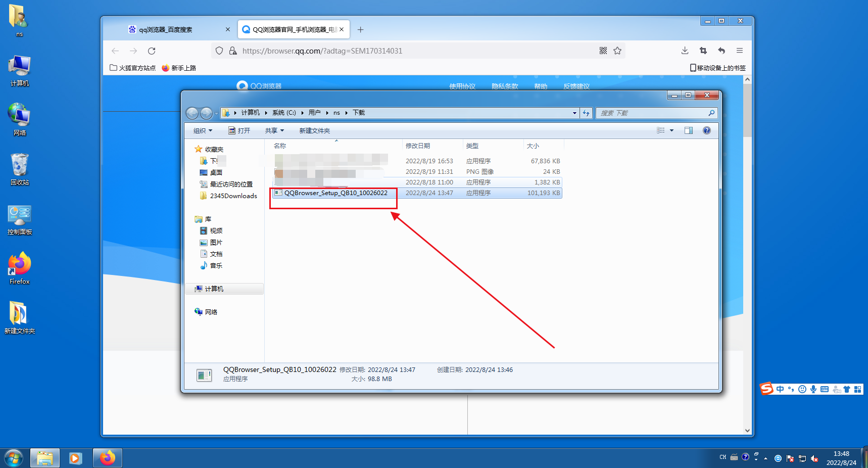Expand the Explorer recent pages dropdown arrow
This screenshot has height=468, width=868.
[216, 114]
